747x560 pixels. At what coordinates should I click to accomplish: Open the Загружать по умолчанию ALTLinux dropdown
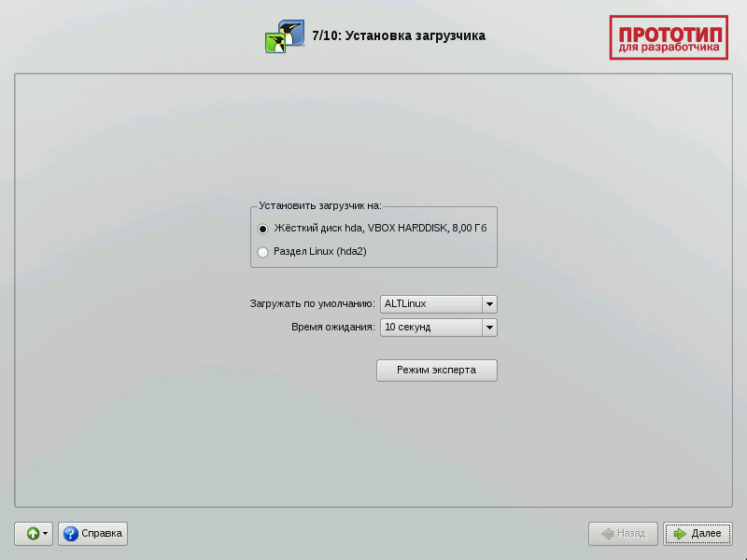[x=438, y=304]
